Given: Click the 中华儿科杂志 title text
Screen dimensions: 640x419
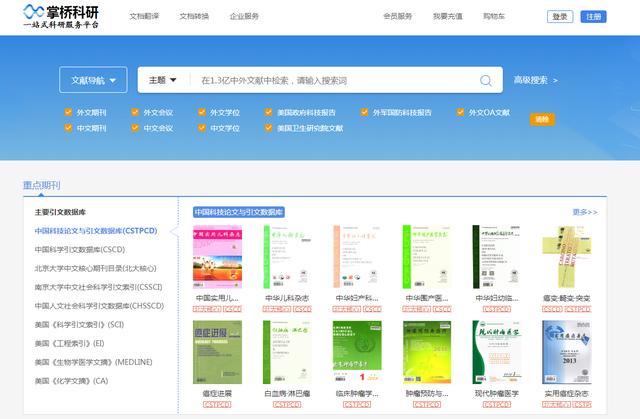Looking at the screenshot, I should [287, 298].
